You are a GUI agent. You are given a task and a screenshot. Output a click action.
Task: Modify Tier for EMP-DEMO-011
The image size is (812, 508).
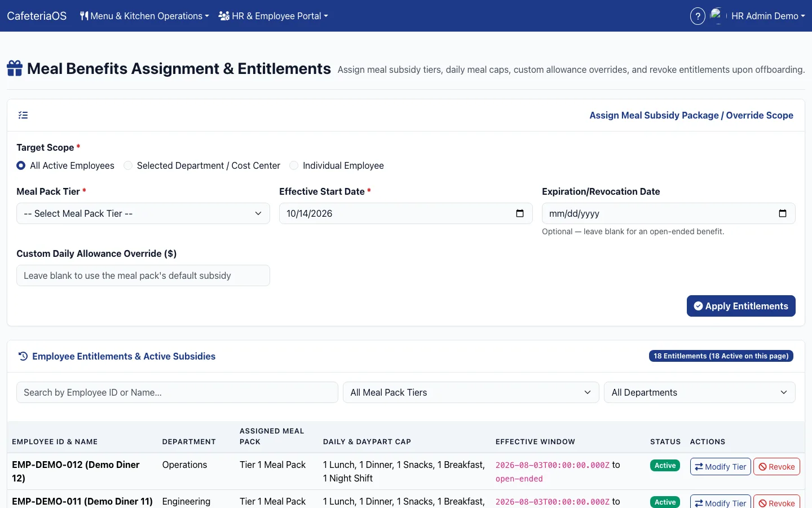[721, 503]
